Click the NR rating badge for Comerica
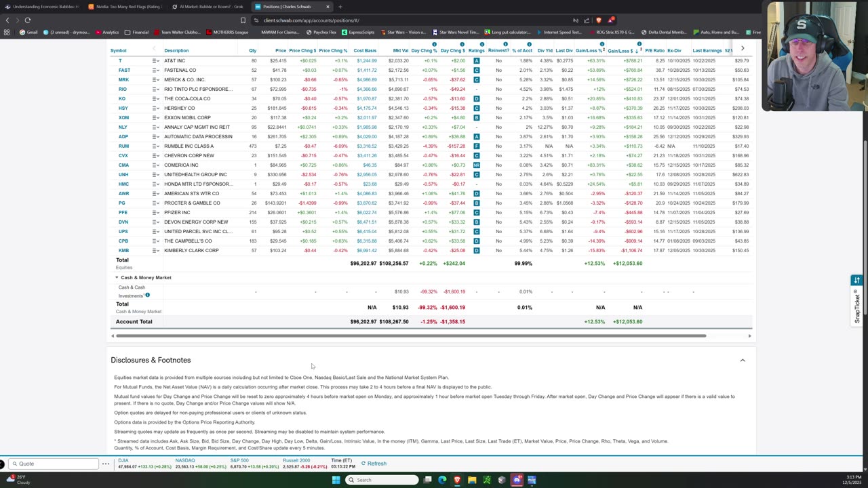 point(477,165)
